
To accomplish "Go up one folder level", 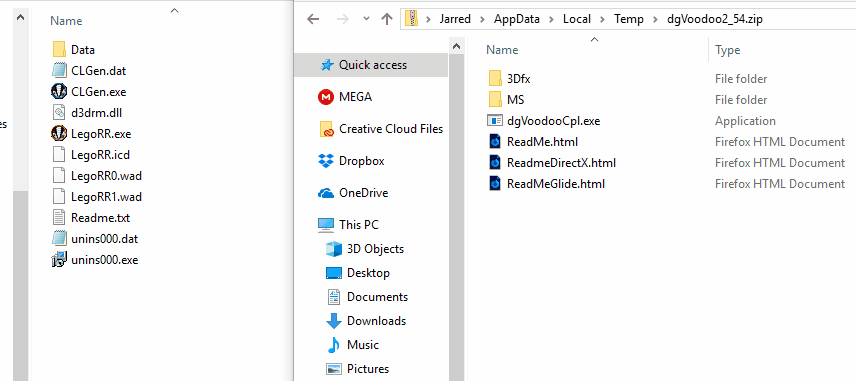I will tap(387, 19).
